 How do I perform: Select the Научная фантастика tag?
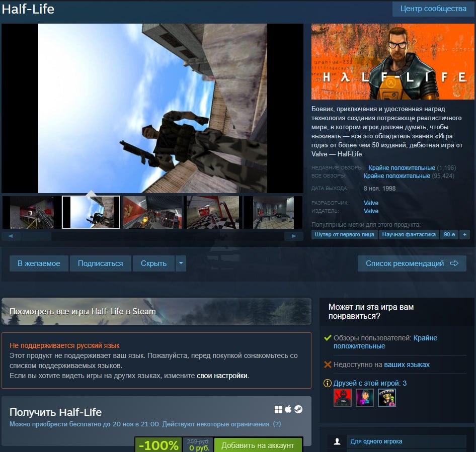click(x=409, y=234)
